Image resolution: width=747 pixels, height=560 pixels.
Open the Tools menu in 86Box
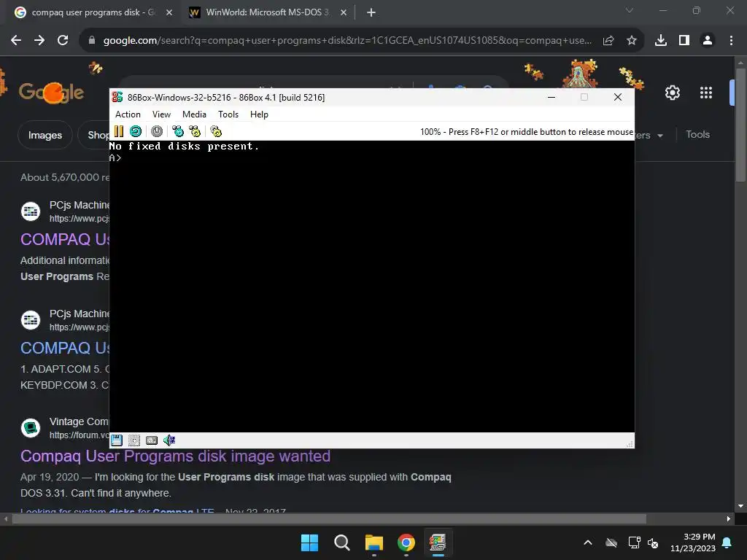[228, 114]
